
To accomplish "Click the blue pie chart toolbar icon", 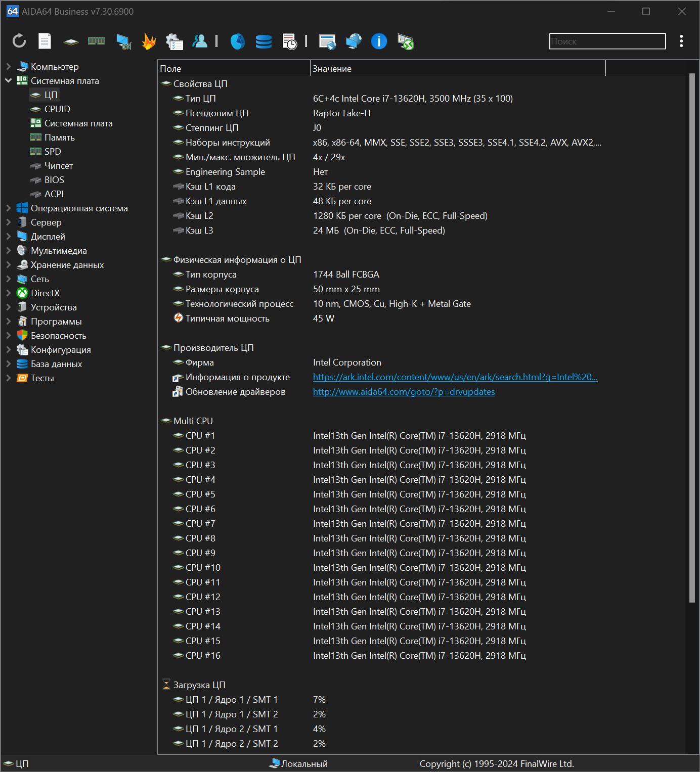I will [237, 41].
